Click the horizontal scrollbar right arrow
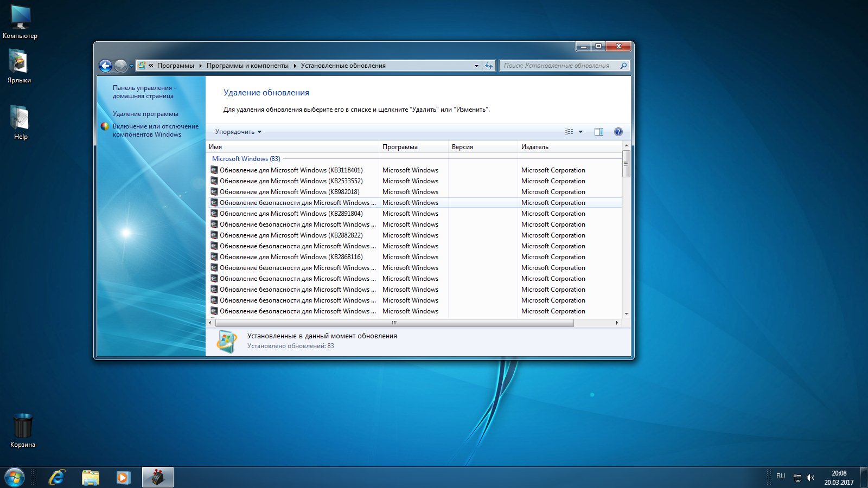This screenshot has height=488, width=868. (x=617, y=323)
